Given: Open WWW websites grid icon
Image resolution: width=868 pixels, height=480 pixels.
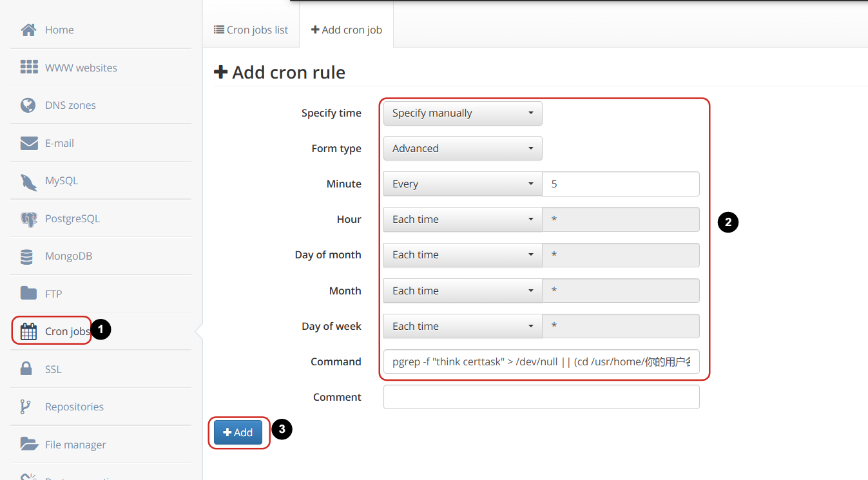Looking at the screenshot, I should point(29,68).
